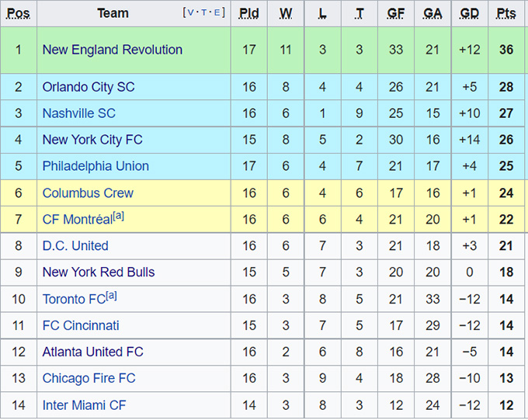
Task: Open D.C. United team page
Action: (x=75, y=246)
